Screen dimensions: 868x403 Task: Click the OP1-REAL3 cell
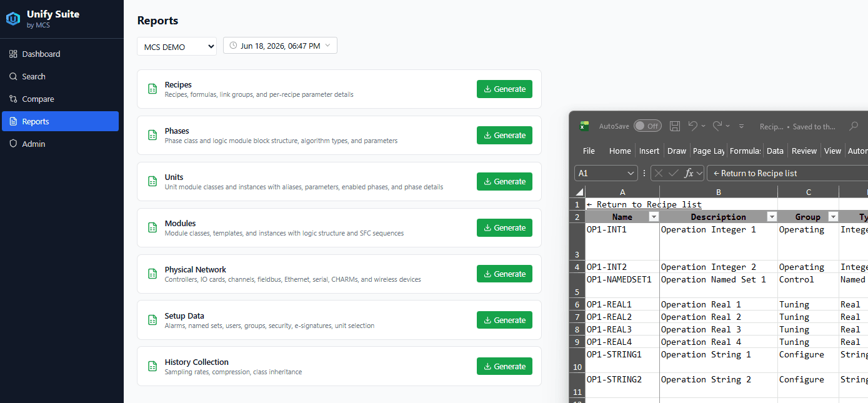622,329
